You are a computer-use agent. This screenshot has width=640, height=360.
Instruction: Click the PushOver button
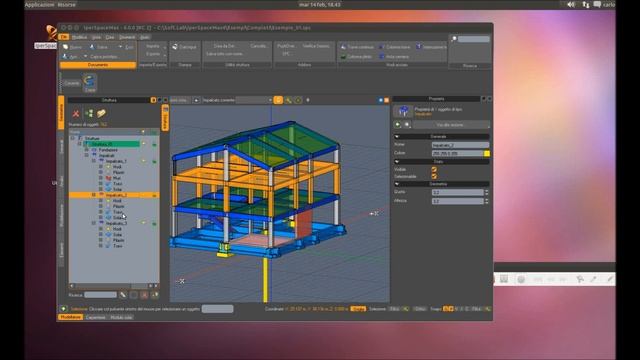tap(286, 46)
